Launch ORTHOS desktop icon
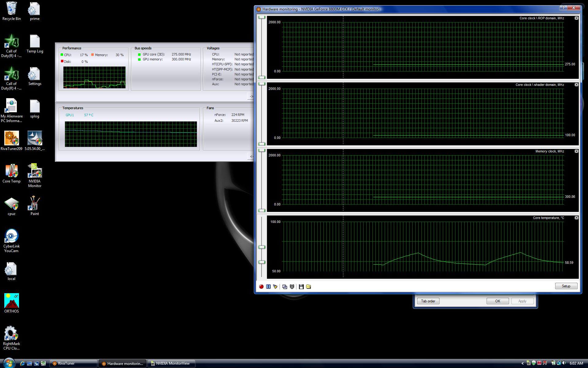This screenshot has width=588, height=368. point(12,303)
